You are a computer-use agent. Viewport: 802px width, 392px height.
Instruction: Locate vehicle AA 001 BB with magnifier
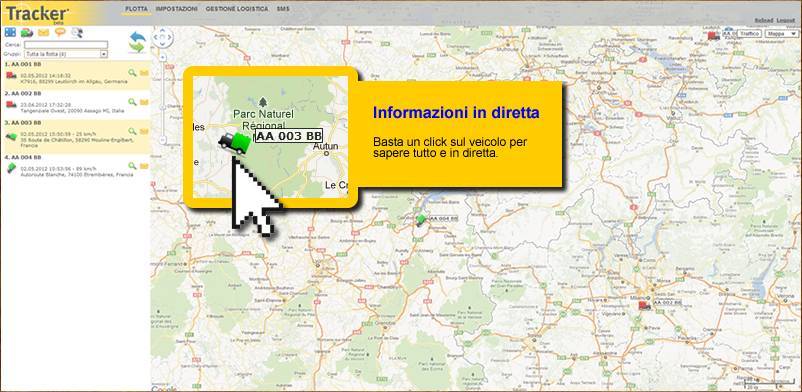[132, 73]
